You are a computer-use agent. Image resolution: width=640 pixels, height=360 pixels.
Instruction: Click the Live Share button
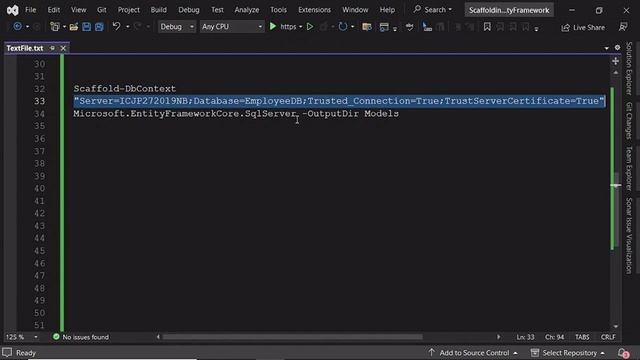(x=583, y=27)
